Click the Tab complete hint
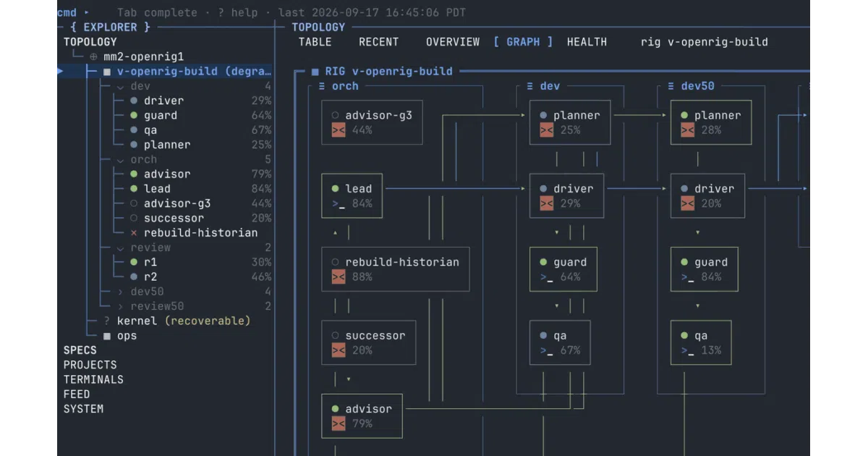 click(x=157, y=12)
